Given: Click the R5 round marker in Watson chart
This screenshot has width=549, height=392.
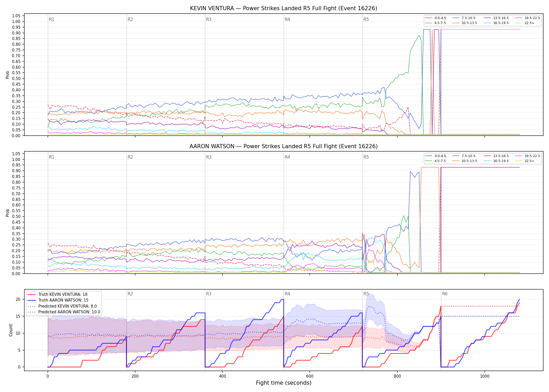Looking at the screenshot, I should click(x=366, y=157).
